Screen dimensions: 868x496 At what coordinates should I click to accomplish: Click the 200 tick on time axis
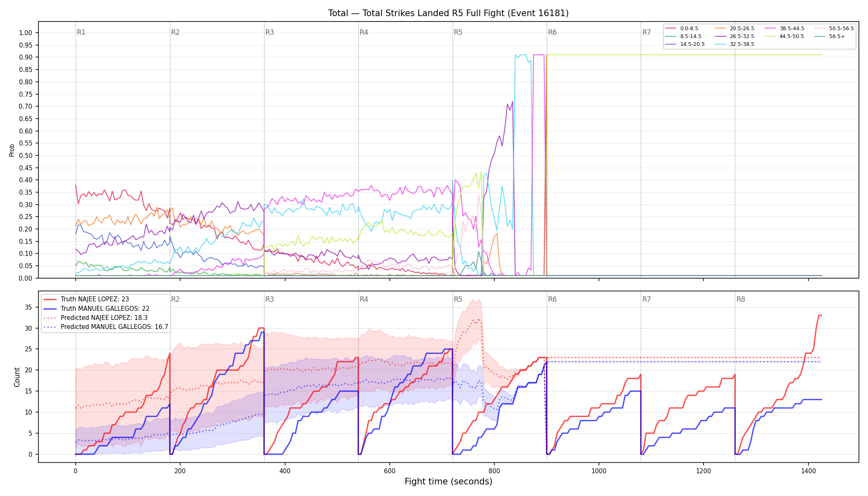[180, 471]
